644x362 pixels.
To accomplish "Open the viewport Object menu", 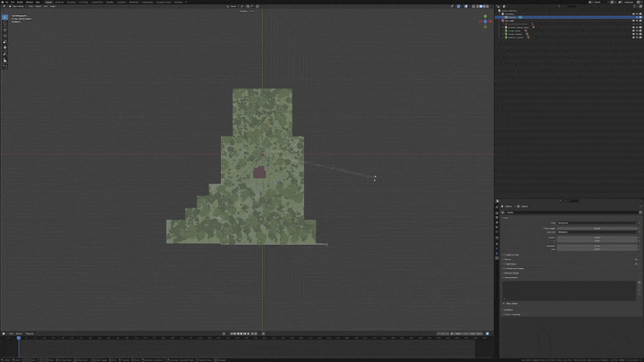I will point(53,6).
